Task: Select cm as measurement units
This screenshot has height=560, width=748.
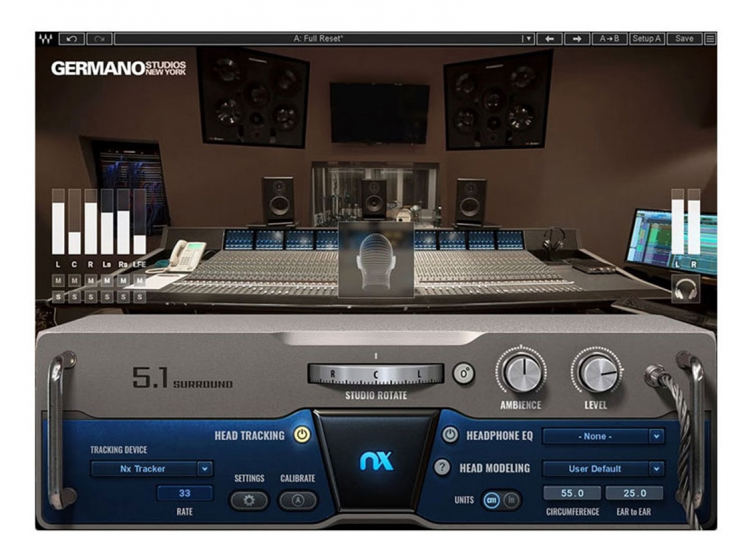Action: click(492, 500)
